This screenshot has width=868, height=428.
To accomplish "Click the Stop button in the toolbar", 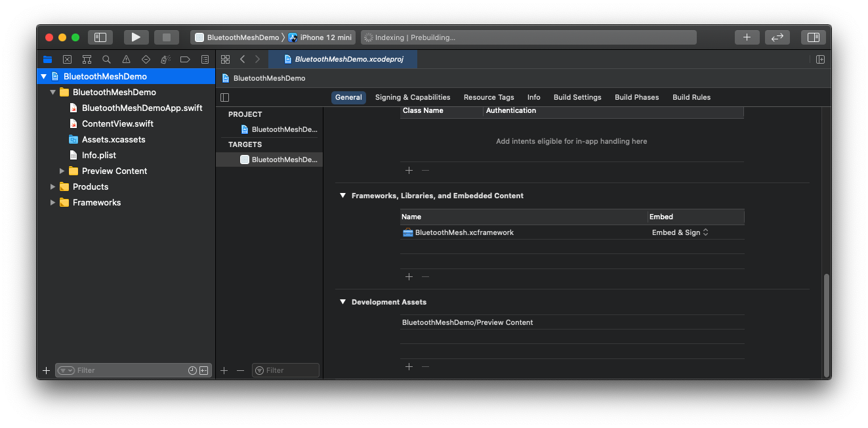I will (166, 37).
